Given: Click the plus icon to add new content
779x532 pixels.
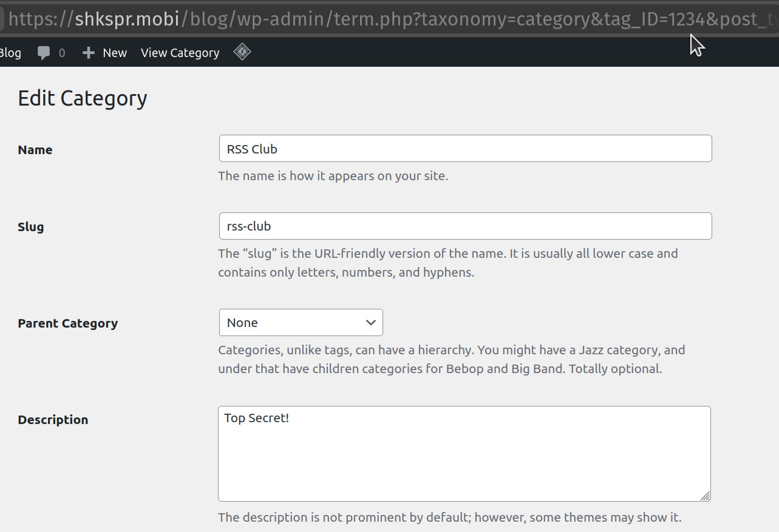Looking at the screenshot, I should click(89, 52).
